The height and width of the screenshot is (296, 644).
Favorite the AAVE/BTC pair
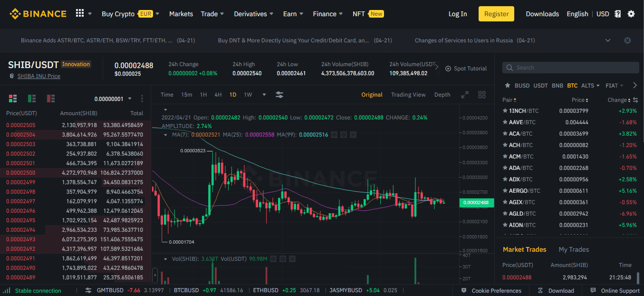[505, 122]
